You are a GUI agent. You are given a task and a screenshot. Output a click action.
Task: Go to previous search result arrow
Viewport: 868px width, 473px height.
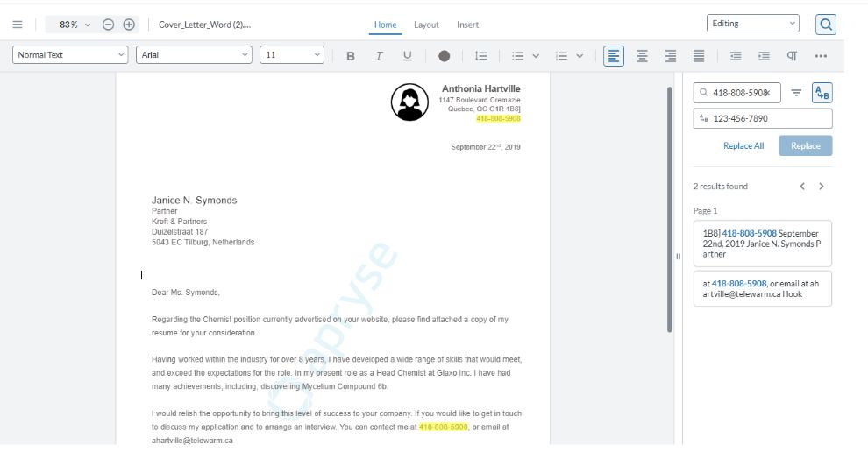click(802, 187)
